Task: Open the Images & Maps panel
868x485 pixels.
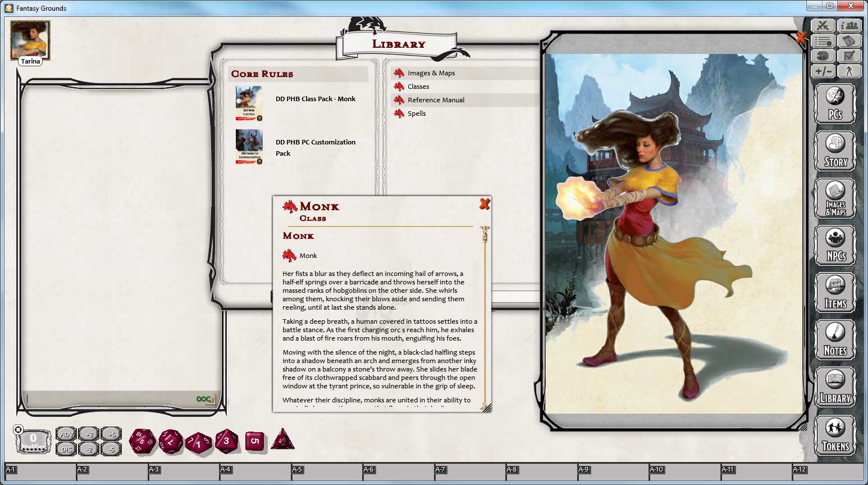Action: coord(835,197)
